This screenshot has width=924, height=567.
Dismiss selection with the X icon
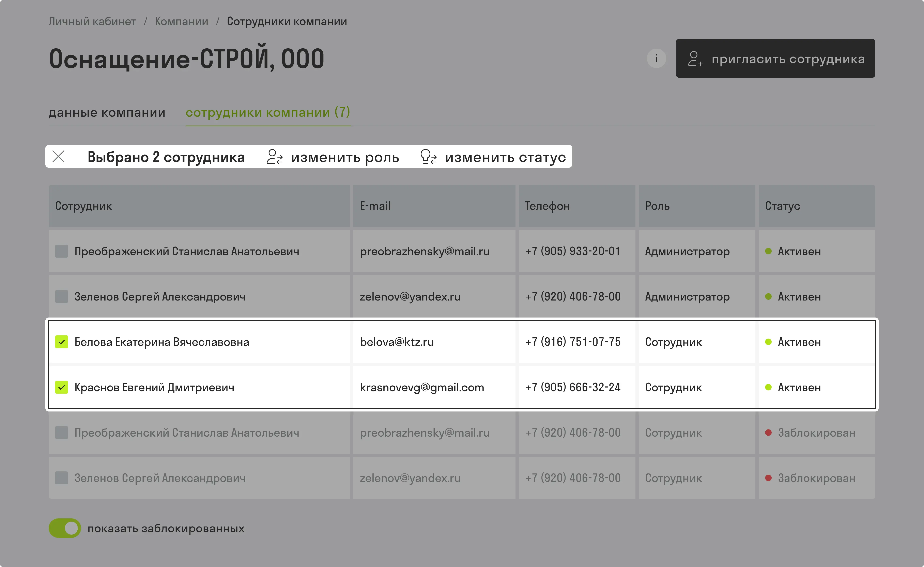pos(59,156)
